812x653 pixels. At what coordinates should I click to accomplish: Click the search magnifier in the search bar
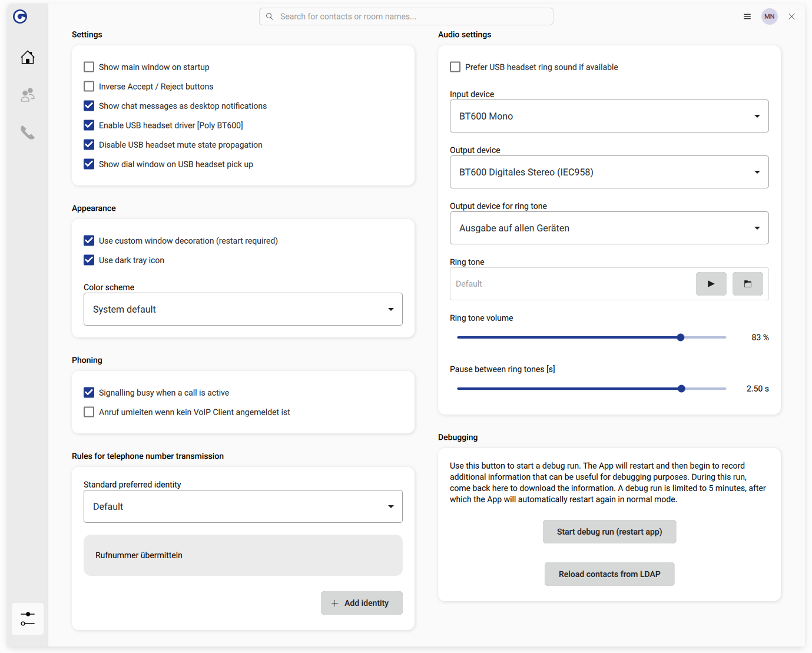pos(269,16)
